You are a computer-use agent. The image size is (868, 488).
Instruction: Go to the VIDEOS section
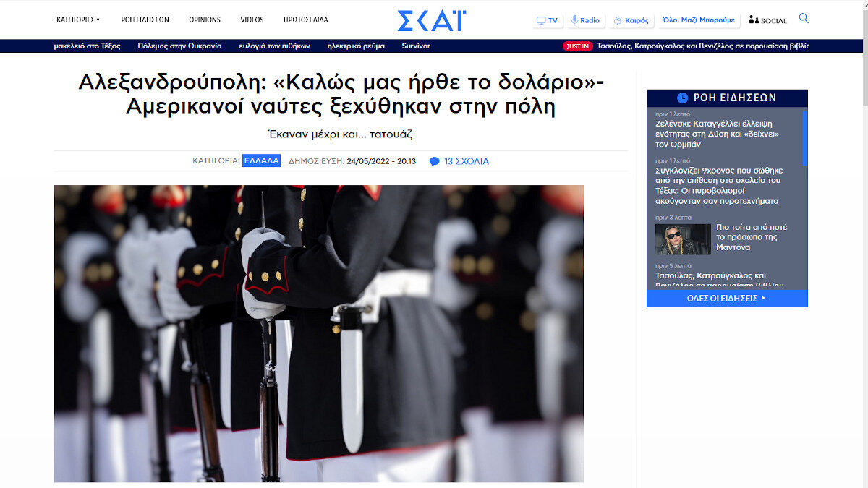[252, 20]
